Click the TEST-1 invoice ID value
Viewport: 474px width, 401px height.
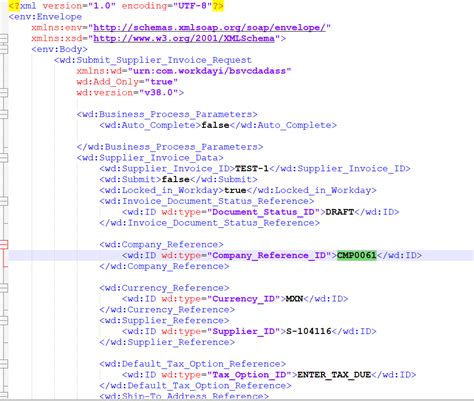pos(252,169)
